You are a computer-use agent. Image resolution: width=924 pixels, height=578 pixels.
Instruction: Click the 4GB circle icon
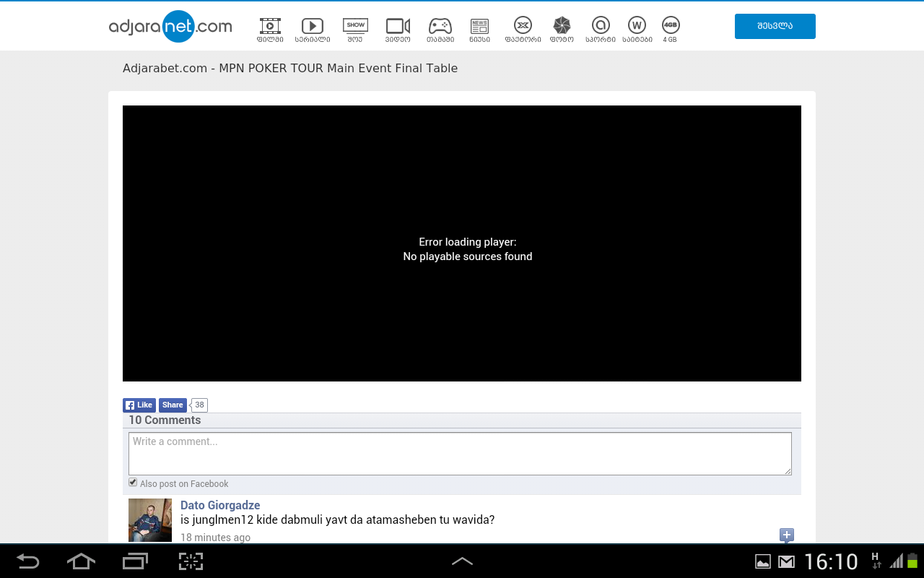click(670, 26)
